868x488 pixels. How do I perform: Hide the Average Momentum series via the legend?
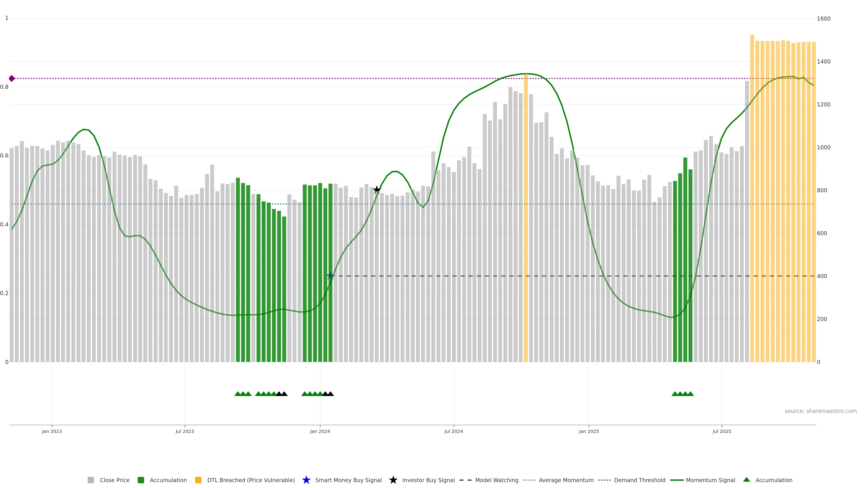pyautogui.click(x=566, y=480)
